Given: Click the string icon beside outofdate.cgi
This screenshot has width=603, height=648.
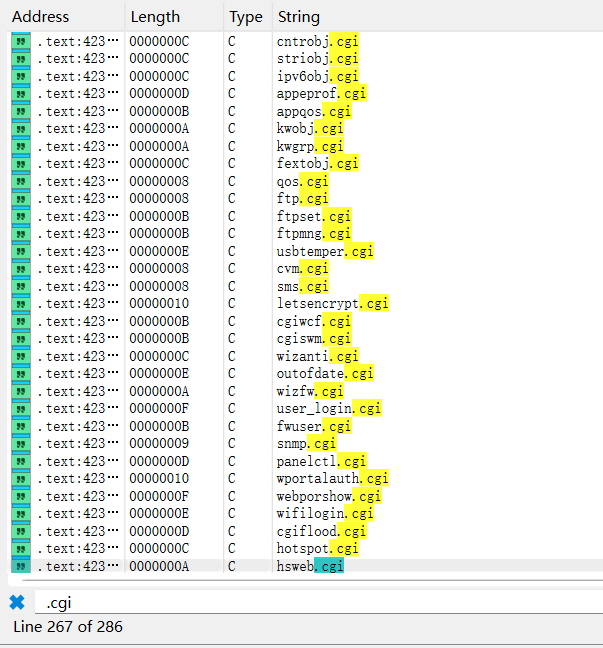Looking at the screenshot, I should coord(21,374).
